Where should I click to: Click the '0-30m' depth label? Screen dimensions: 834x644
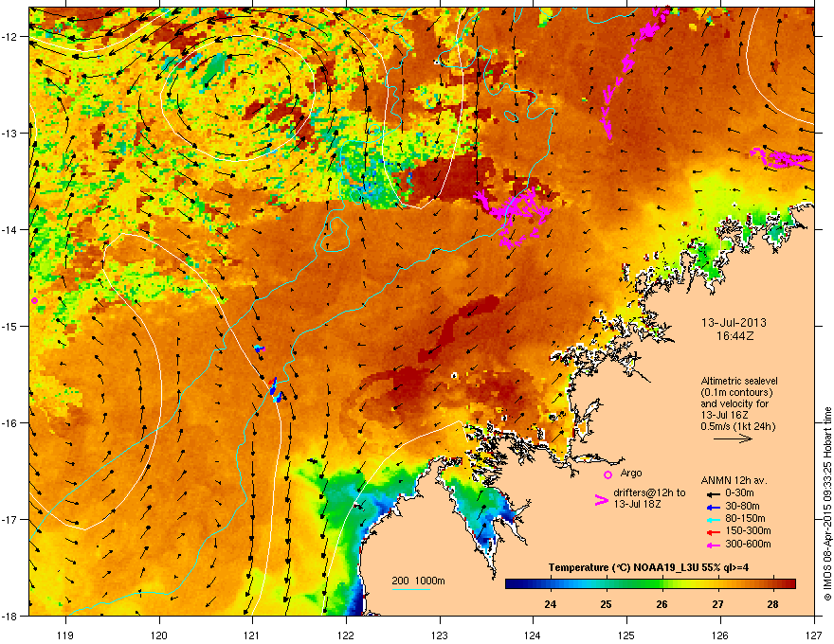click(x=740, y=493)
